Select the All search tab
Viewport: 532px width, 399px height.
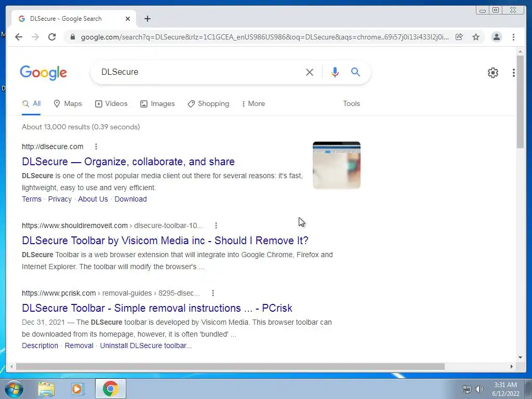[31, 104]
